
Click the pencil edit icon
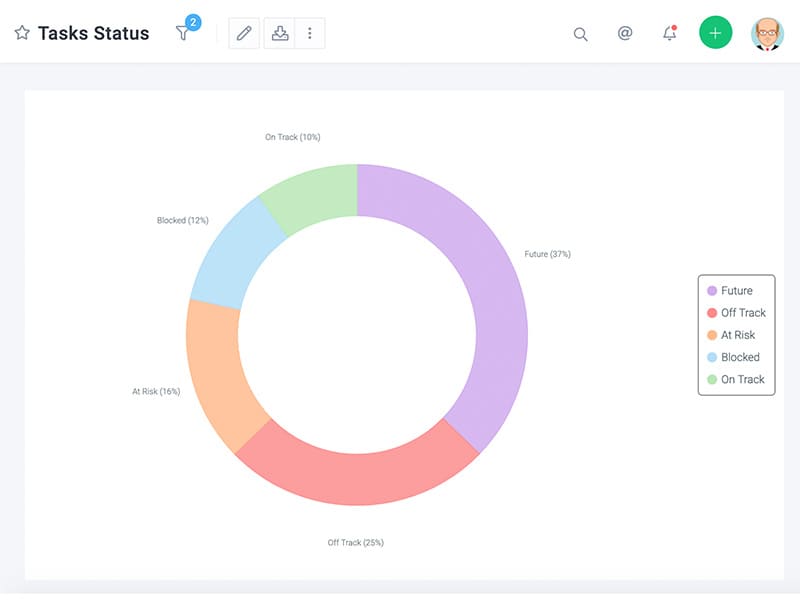coord(244,33)
